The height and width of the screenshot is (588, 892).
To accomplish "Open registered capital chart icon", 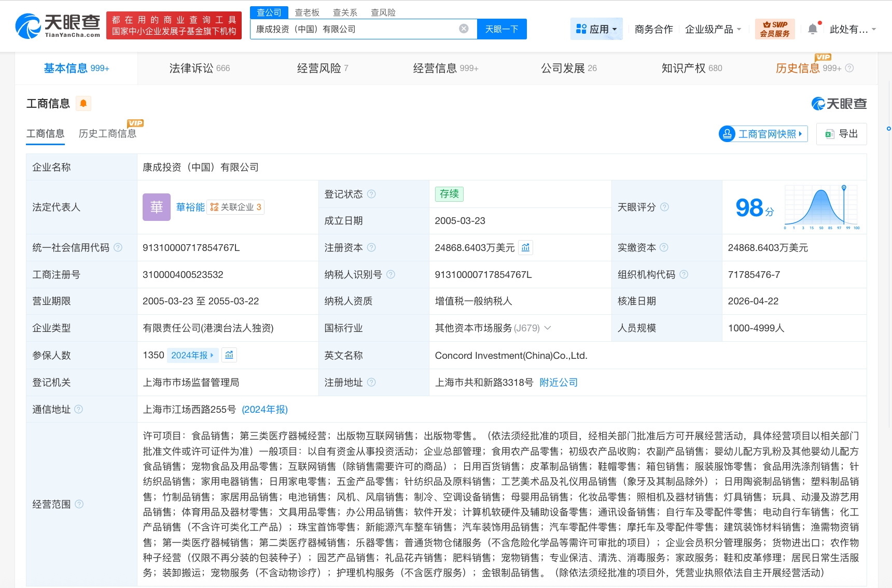I will point(525,248).
